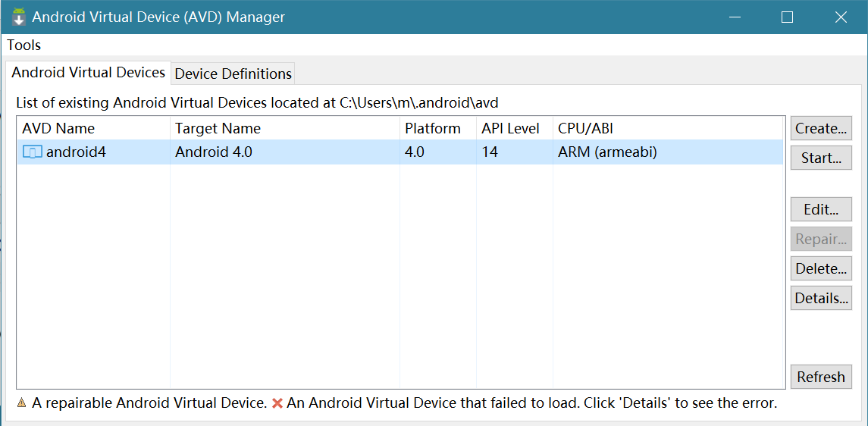Click the android4 device icon
Viewport: 868px width, 426px height.
point(32,152)
